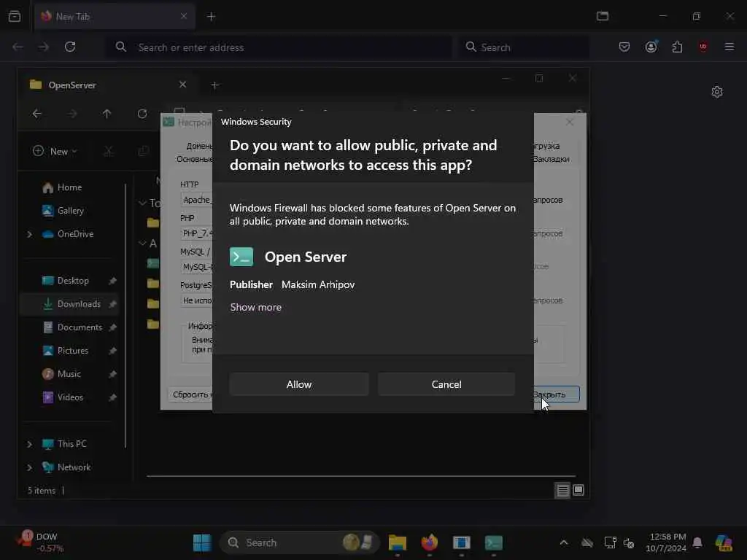
Task: Show hidden system tray icons
Action: tap(564, 542)
